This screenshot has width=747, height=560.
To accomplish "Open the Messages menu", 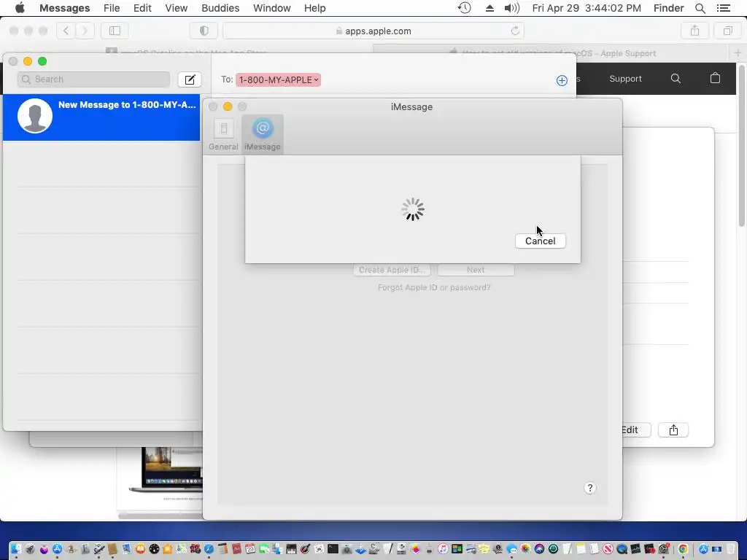I will (65, 8).
